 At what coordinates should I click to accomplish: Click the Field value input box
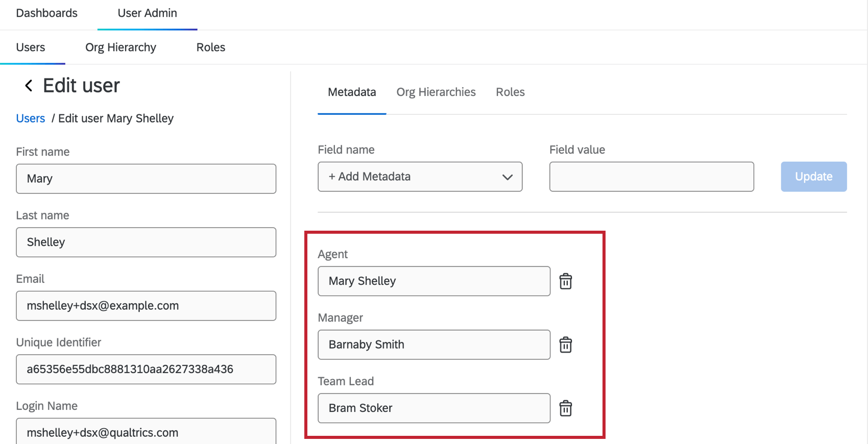pos(651,177)
